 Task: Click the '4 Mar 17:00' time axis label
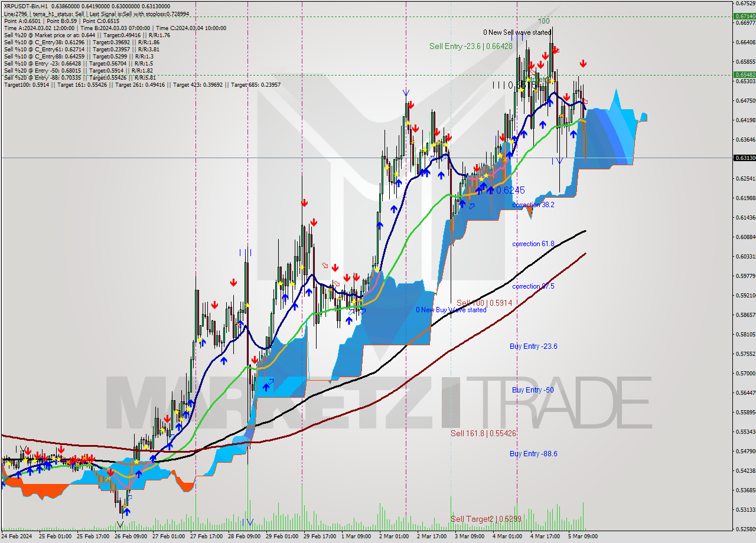545,537
